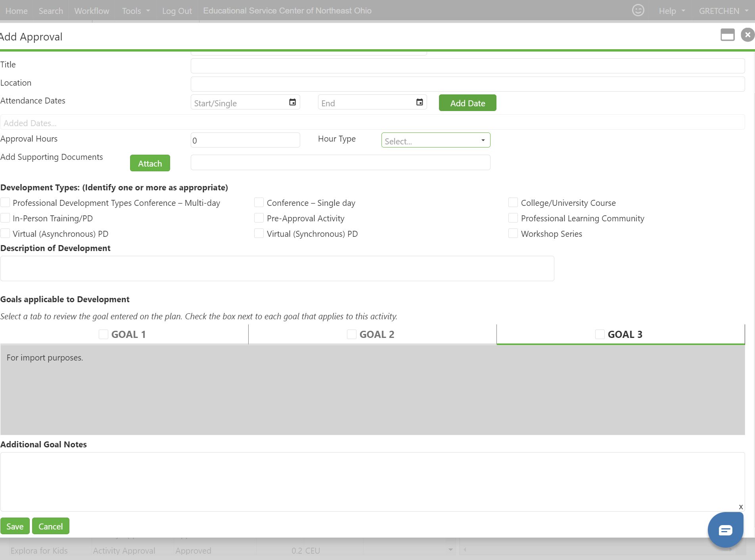Click the Attach button
755x560 pixels.
click(150, 163)
